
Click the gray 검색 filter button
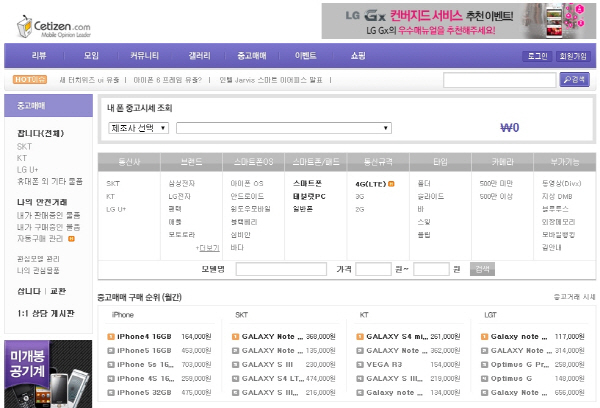(x=482, y=269)
